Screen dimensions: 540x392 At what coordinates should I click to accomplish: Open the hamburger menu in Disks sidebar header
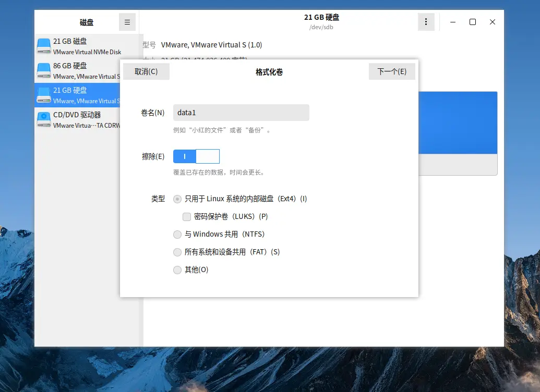(x=127, y=22)
